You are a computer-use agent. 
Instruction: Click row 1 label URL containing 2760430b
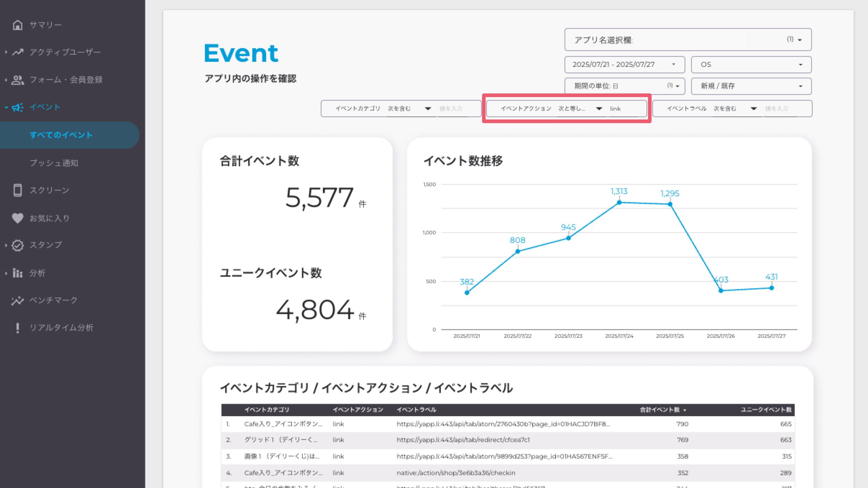click(x=503, y=424)
